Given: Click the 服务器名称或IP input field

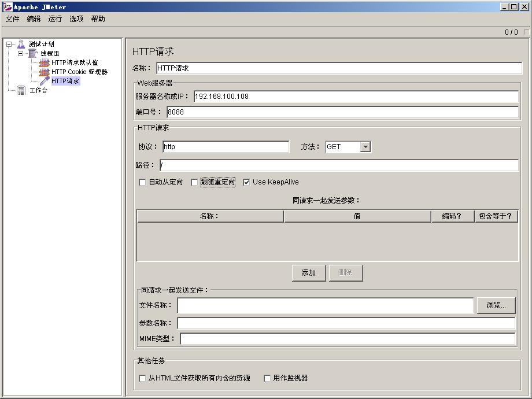Looking at the screenshot, I should pos(356,97).
